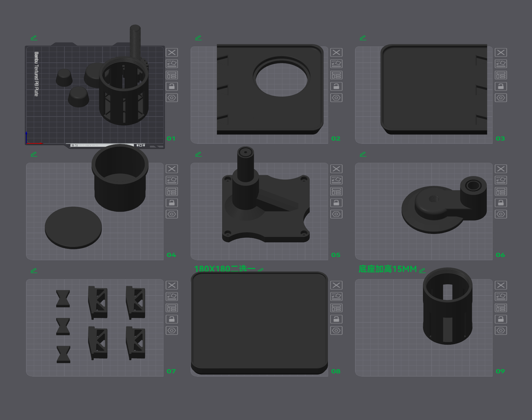Arrange objects on plate 05
532x420 pixels.
coord(336,191)
